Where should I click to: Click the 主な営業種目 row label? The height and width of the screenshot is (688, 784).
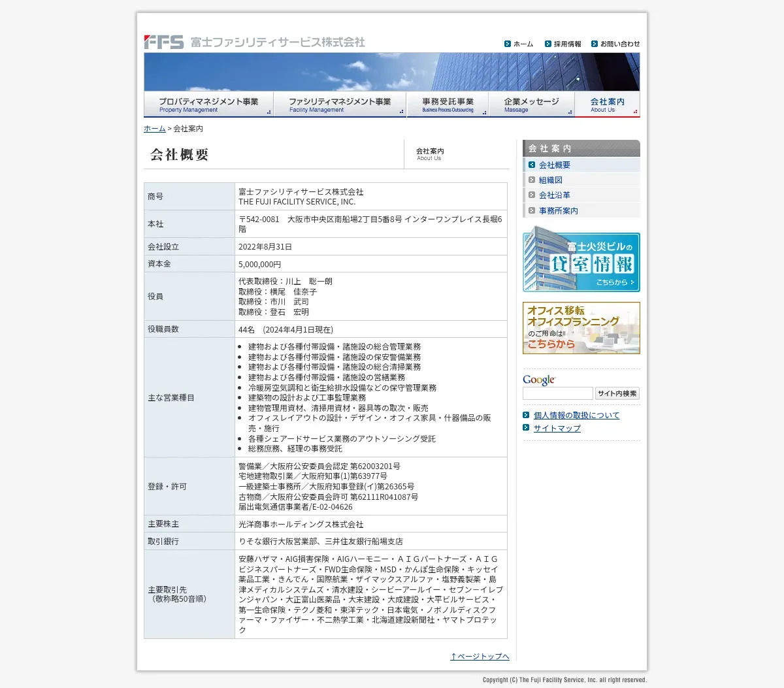click(171, 398)
